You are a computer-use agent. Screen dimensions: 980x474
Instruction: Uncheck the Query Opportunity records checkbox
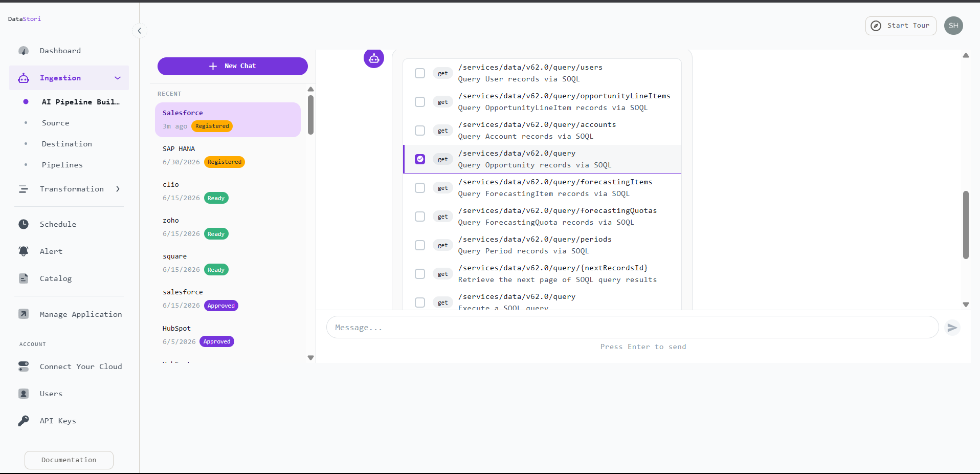coord(420,159)
